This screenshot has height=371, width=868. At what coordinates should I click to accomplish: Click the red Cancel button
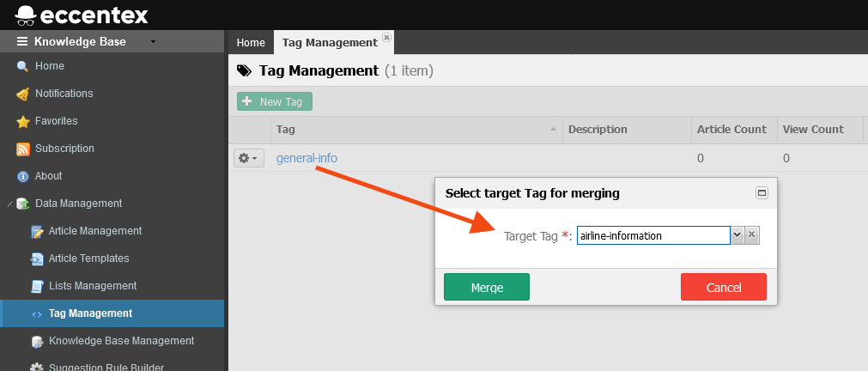pyautogui.click(x=724, y=287)
